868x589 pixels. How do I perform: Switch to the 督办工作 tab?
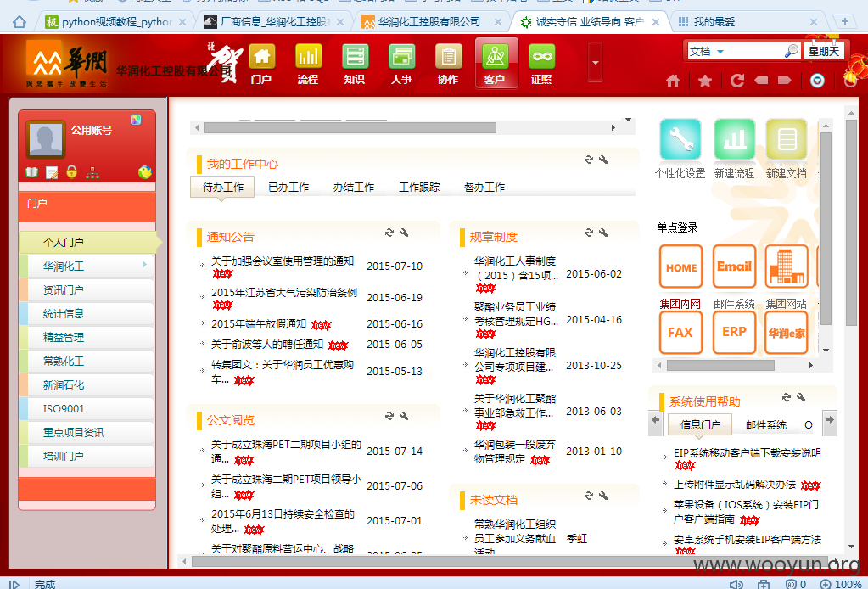[484, 187]
